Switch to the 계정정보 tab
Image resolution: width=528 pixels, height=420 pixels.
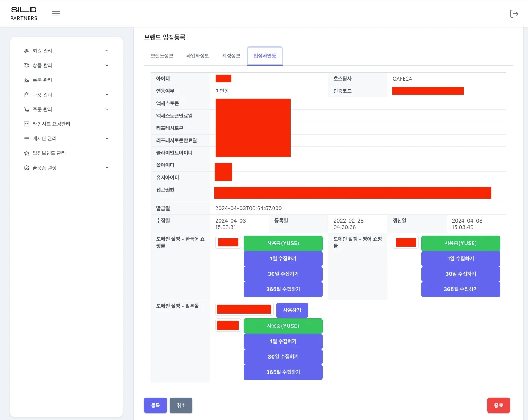pyautogui.click(x=231, y=56)
